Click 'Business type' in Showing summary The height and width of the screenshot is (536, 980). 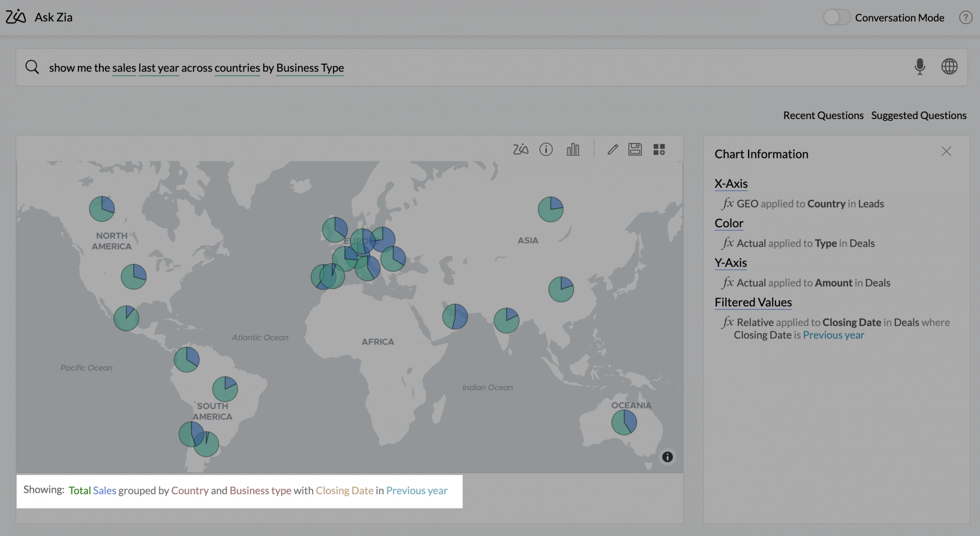coord(260,490)
